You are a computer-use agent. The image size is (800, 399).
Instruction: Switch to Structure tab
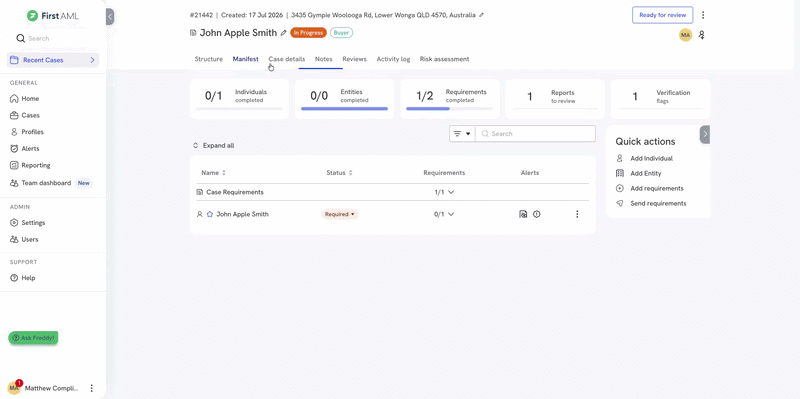[x=209, y=59]
